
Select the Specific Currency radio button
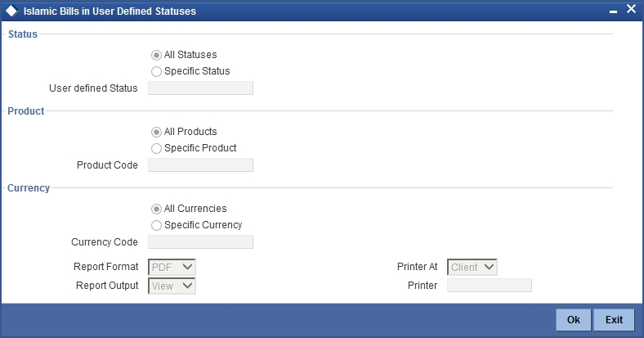coord(156,225)
